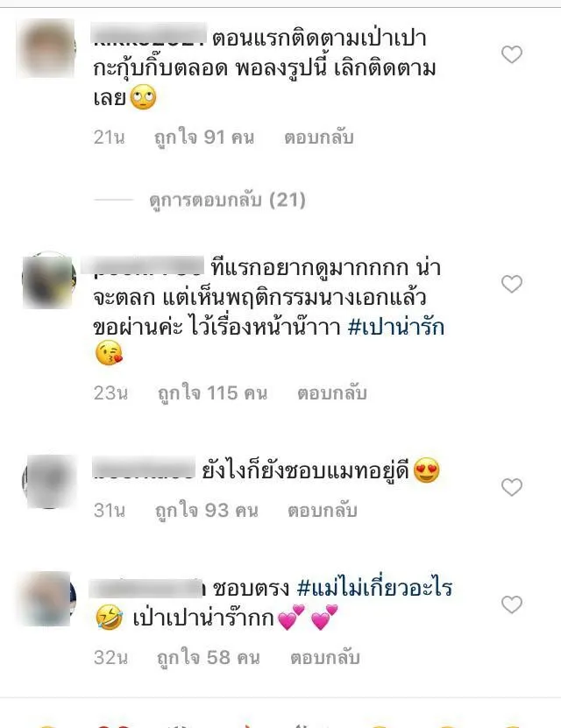Viewport: 561px width, 728px height.
Task: Open profile picture of second commenter
Action: (49, 280)
